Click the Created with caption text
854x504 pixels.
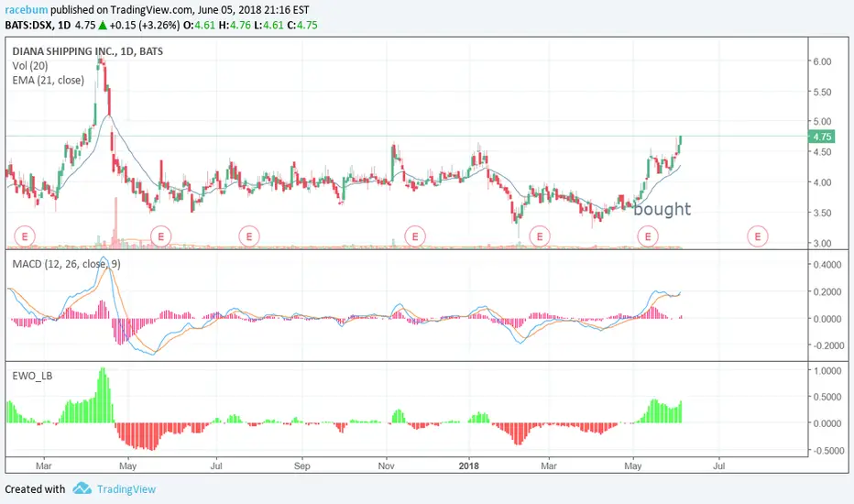[x=35, y=489]
